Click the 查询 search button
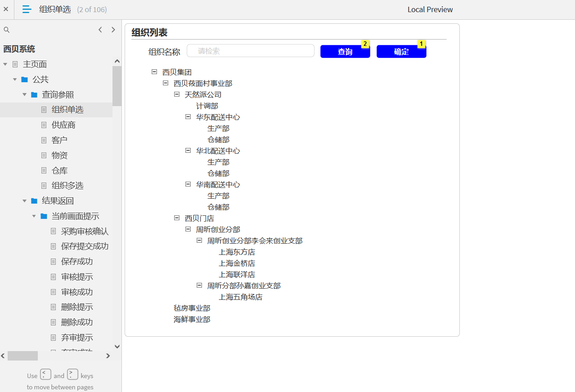575x392 pixels. point(345,52)
